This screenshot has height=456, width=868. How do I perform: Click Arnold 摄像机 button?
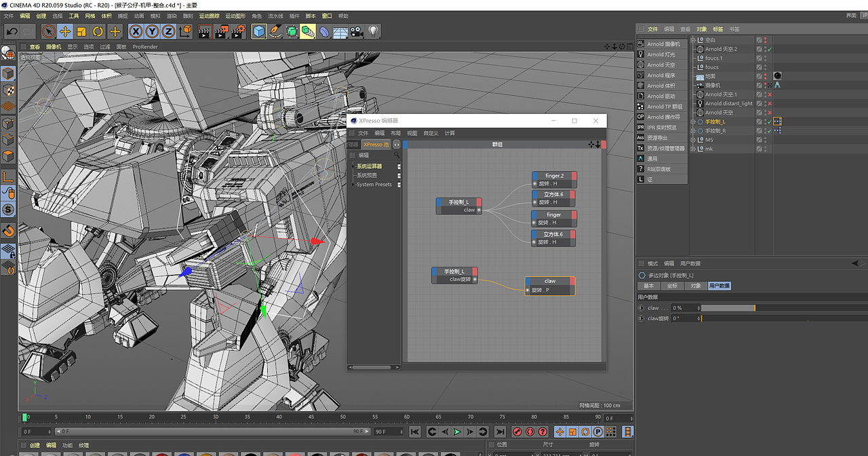click(663, 44)
